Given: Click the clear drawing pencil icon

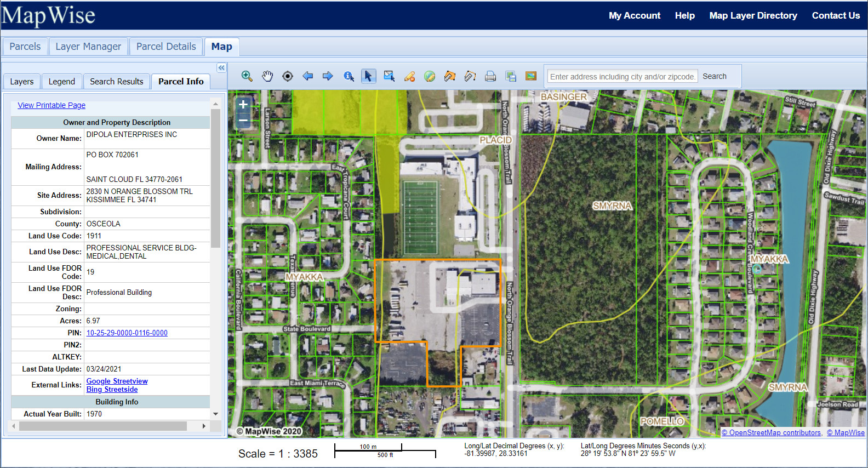Looking at the screenshot, I should pyautogui.click(x=409, y=76).
